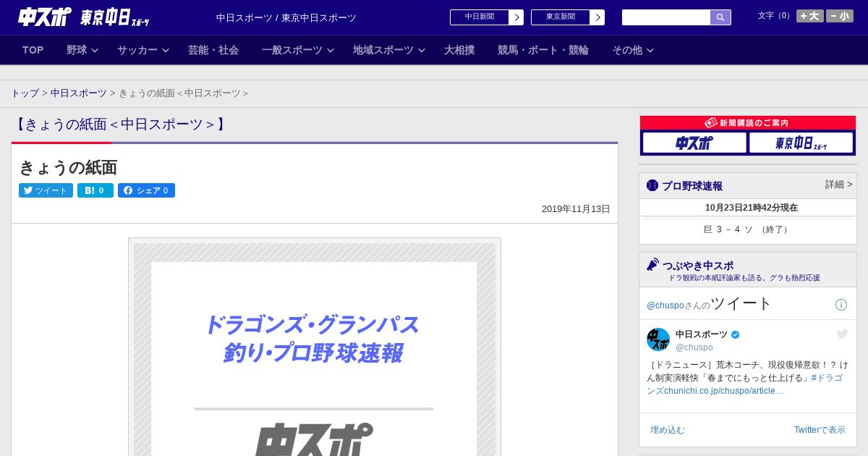Click 東京中日スポーツ subscription banner logo
868x456 pixels.
point(801,143)
